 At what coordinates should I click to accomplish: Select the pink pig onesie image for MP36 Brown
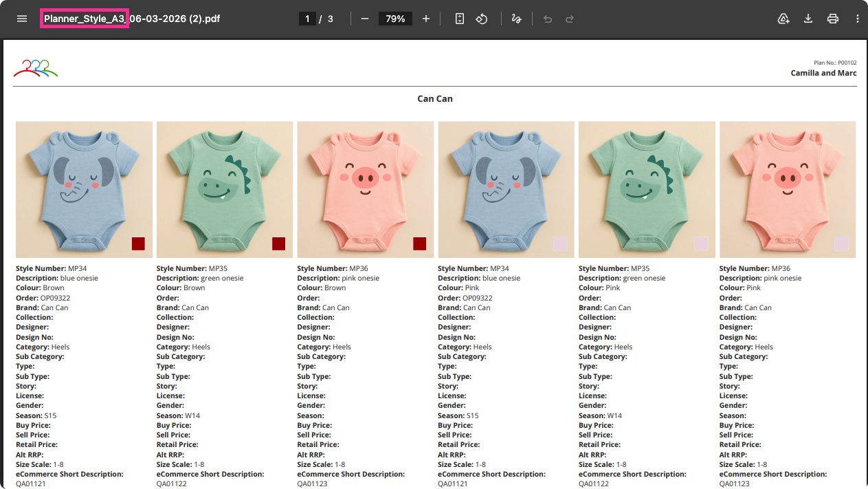click(x=365, y=189)
